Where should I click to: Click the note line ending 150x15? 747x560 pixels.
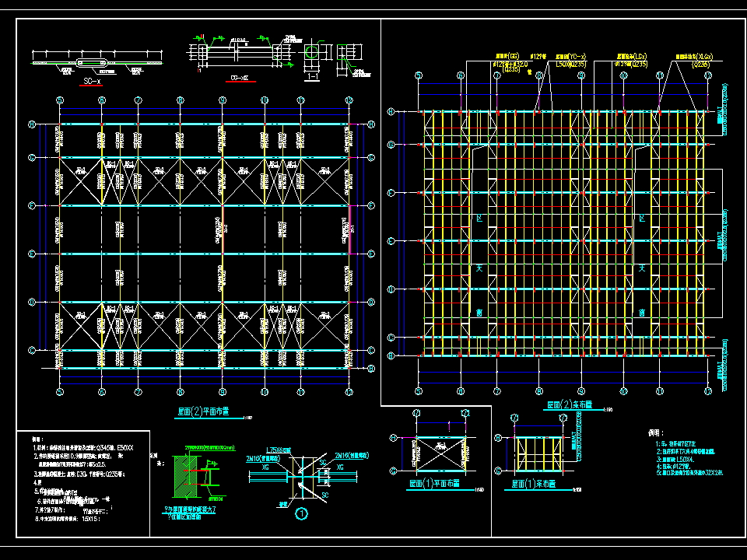[x=67, y=519]
